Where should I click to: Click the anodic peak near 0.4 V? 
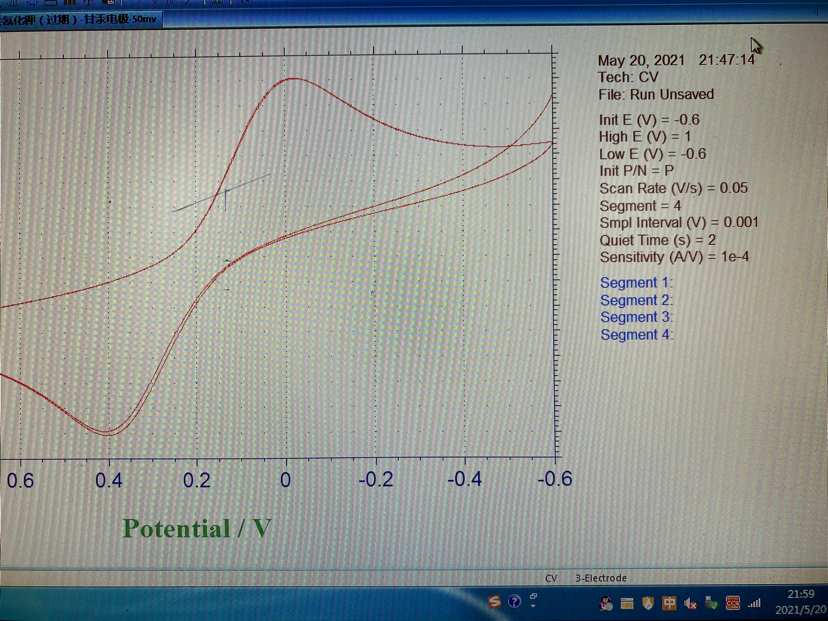(x=108, y=433)
